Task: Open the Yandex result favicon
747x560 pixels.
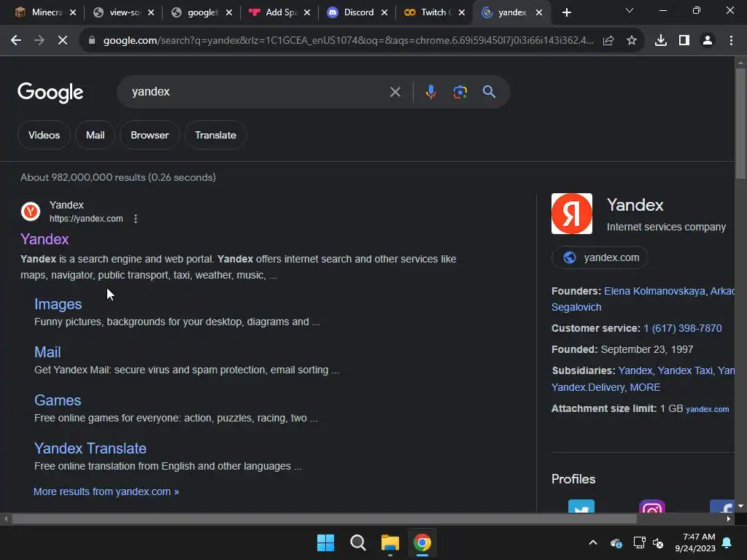Action: 31,211
